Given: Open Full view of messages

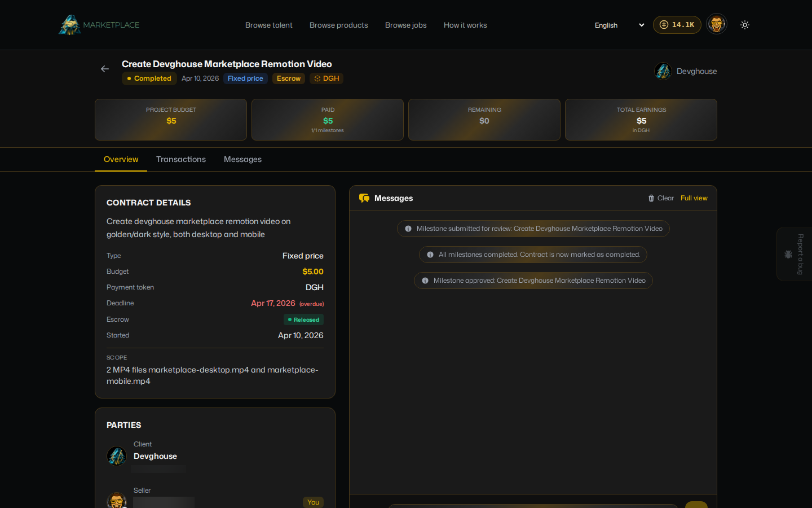Looking at the screenshot, I should point(694,198).
